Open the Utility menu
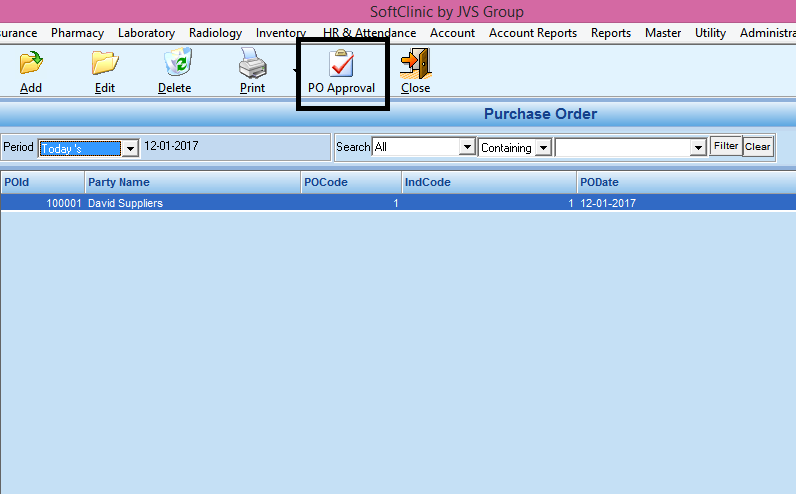The width and height of the screenshot is (796, 494). (710, 33)
